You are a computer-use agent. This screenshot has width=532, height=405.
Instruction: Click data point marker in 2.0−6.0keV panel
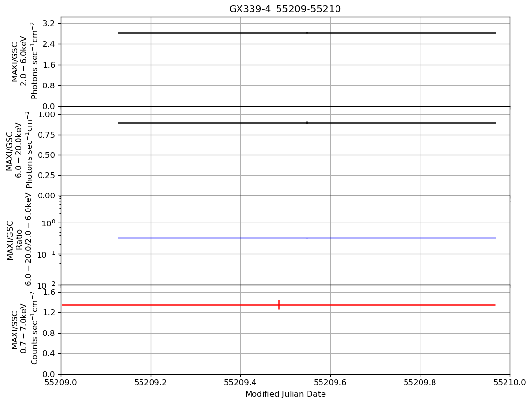click(x=307, y=33)
